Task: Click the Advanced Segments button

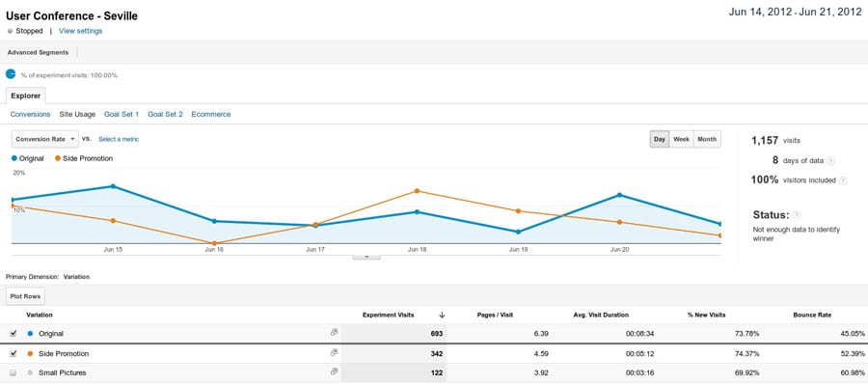Action: (39, 52)
